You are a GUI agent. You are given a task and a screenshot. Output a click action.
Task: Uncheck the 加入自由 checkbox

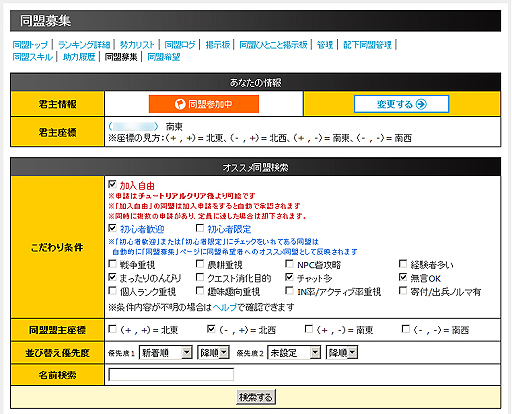112,184
